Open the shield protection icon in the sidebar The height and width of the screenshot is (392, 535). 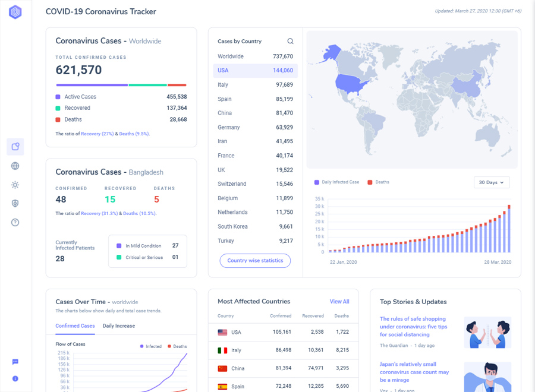pyautogui.click(x=15, y=203)
